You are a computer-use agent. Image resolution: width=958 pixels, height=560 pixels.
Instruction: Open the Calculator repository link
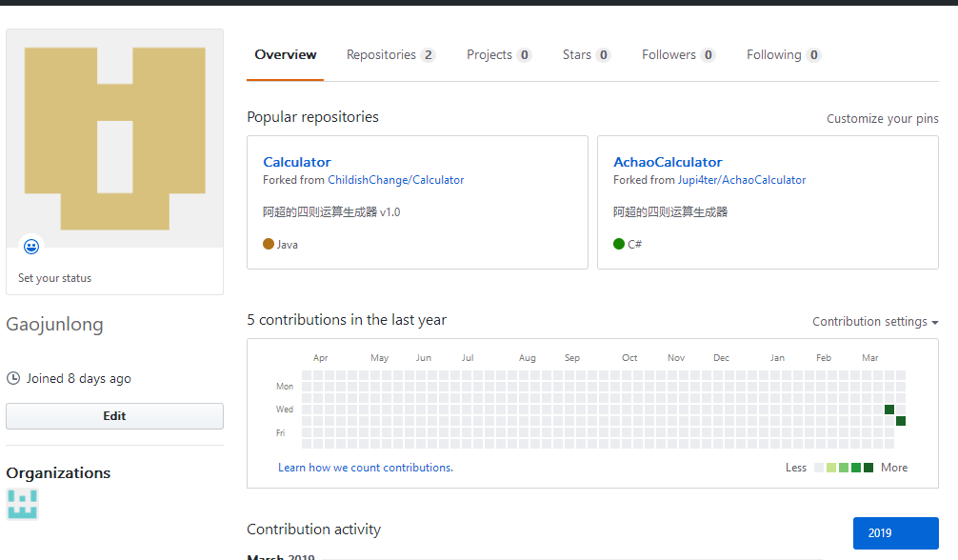pyautogui.click(x=297, y=162)
